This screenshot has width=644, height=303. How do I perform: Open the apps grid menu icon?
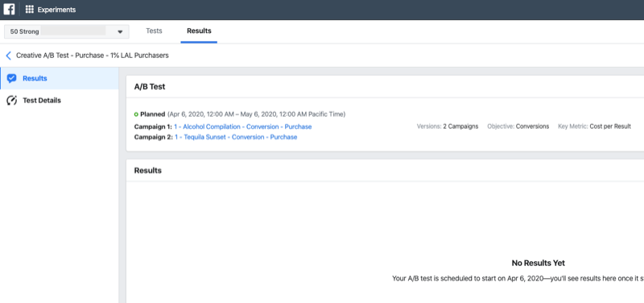(x=30, y=10)
